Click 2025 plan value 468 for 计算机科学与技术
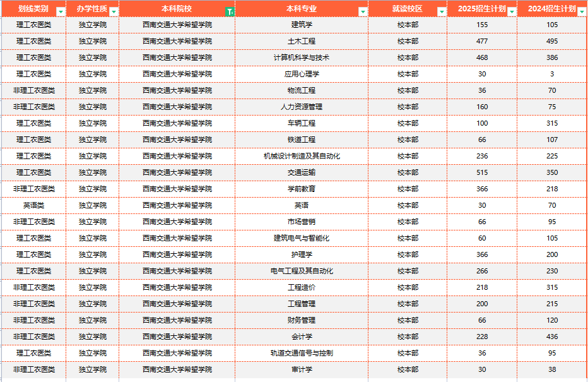588x382 pixels. [x=482, y=58]
